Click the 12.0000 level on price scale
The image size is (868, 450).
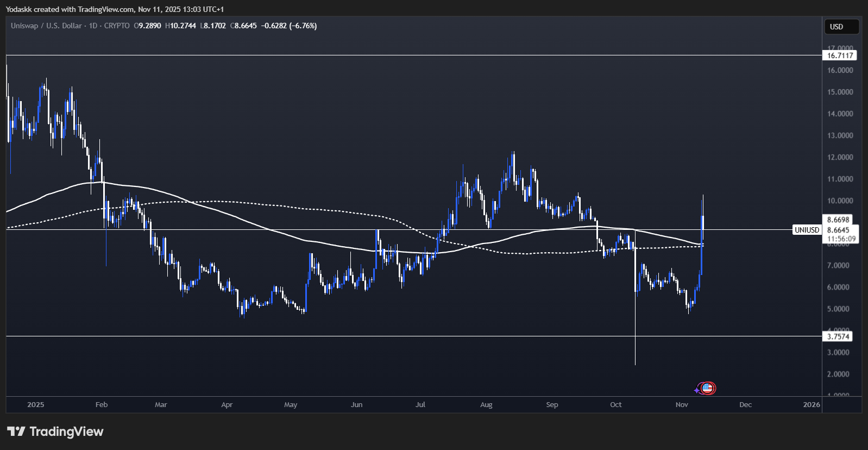840,157
